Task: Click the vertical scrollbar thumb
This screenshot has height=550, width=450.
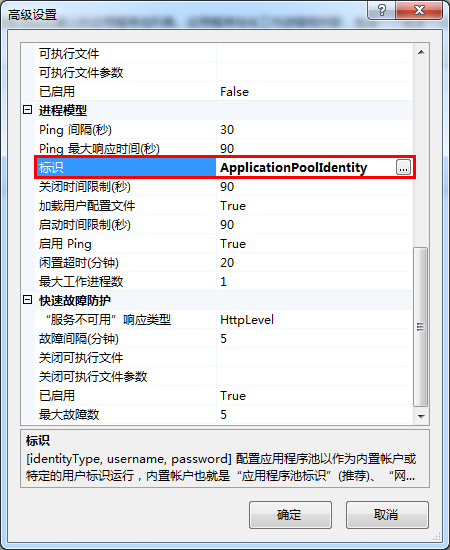Action: coord(421,327)
